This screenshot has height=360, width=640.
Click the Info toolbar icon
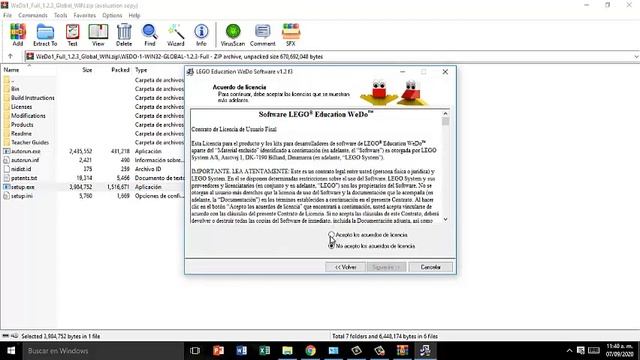coord(201,35)
